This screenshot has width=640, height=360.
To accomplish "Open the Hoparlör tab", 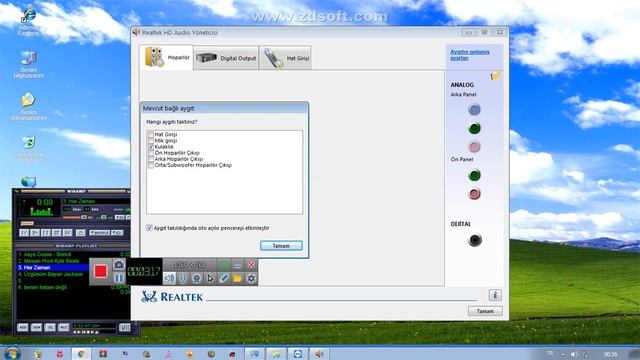I will 167,58.
